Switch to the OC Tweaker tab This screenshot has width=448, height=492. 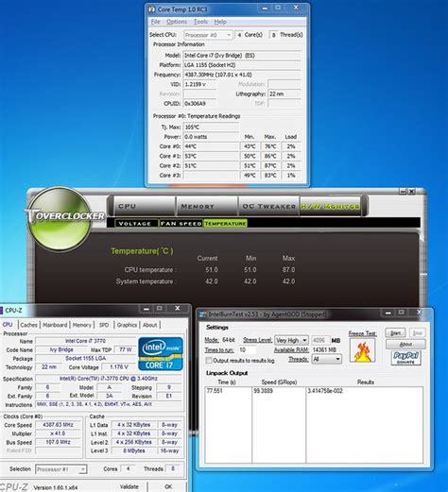coord(268,206)
